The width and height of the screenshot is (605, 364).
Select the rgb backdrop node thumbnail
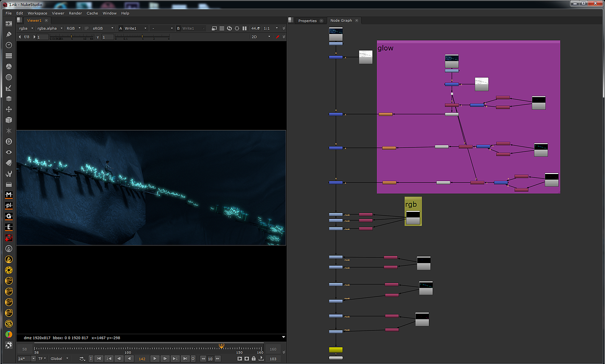(x=413, y=217)
